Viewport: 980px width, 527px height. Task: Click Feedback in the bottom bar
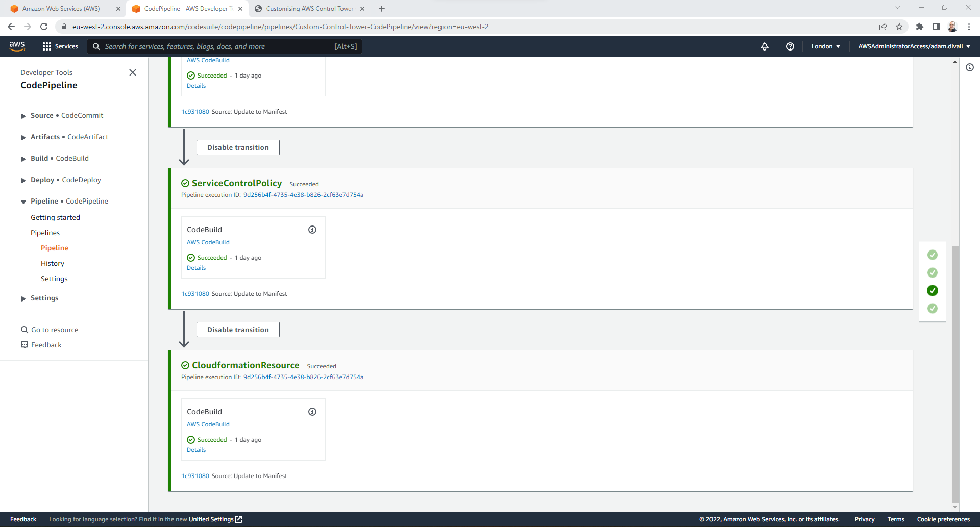[x=23, y=519]
